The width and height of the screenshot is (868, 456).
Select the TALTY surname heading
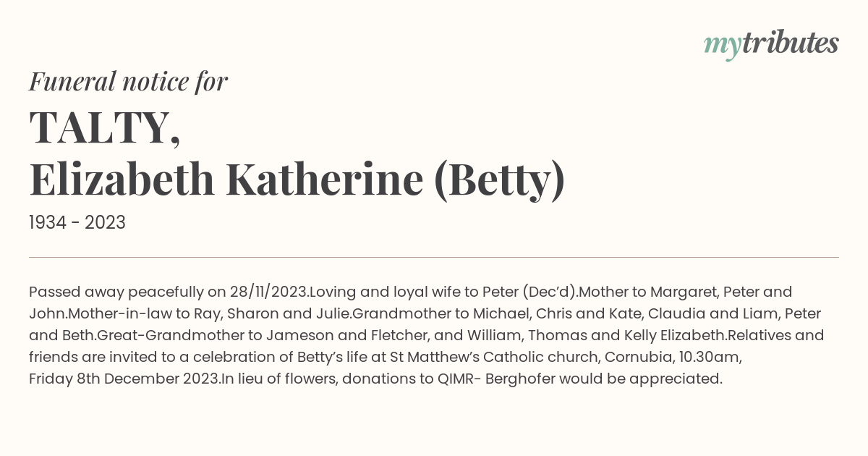point(105,128)
